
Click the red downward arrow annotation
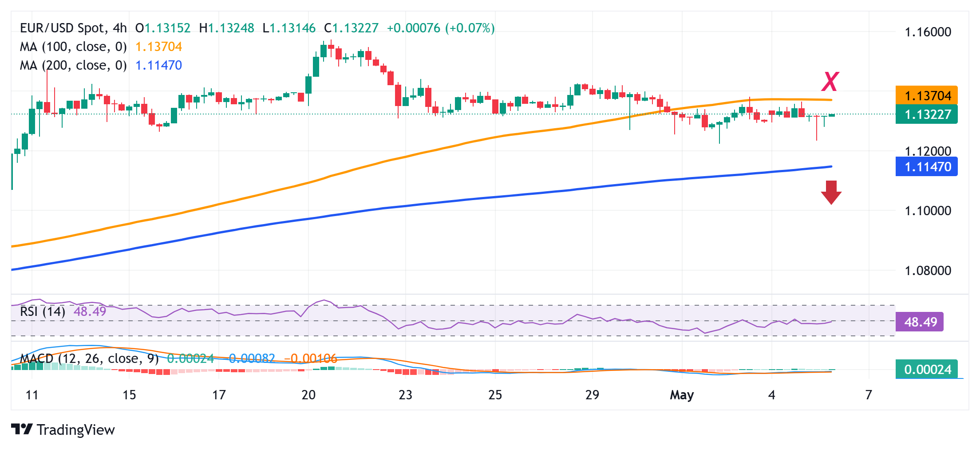tap(831, 192)
